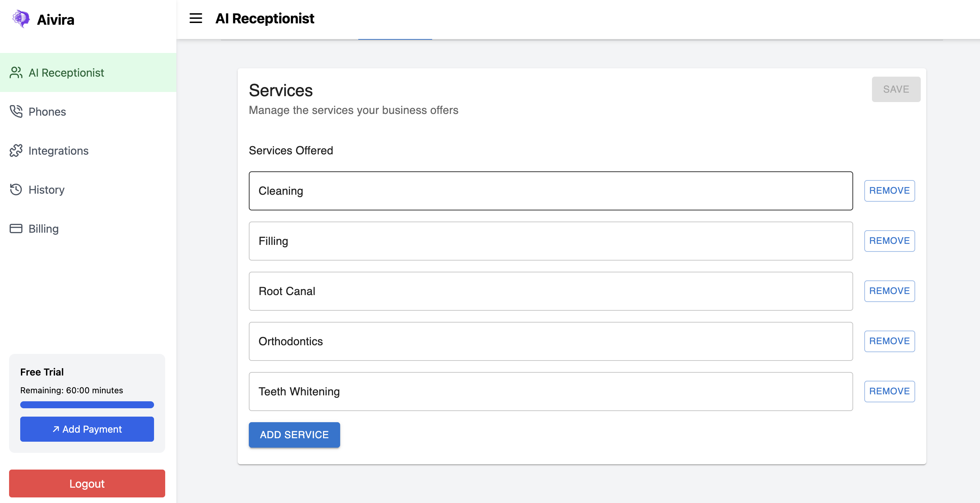Toggle the hamburger menu icon
The height and width of the screenshot is (503, 980).
tap(196, 18)
